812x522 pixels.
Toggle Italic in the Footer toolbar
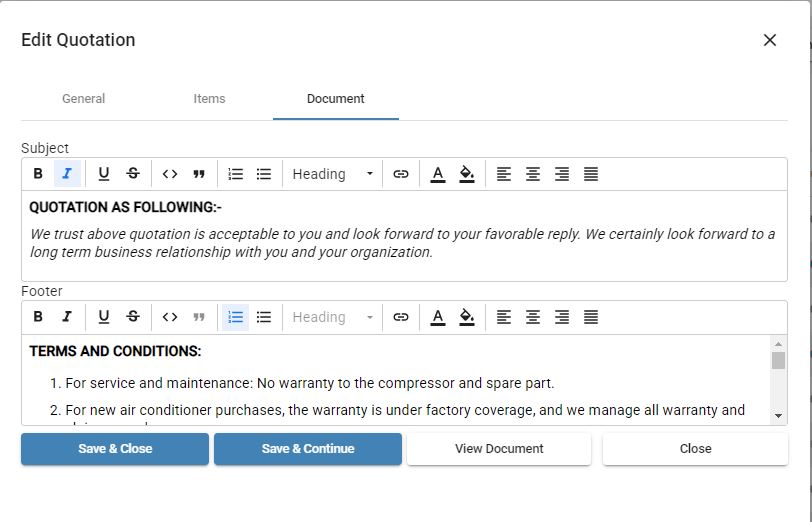point(67,317)
